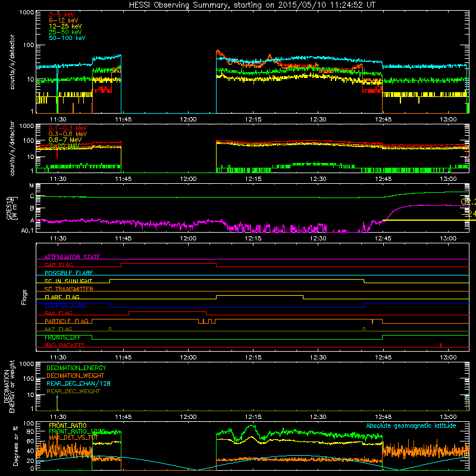The width and height of the screenshot is (476, 476).
Task: Click the M class tick label on GOES plot
Action: tap(32, 186)
